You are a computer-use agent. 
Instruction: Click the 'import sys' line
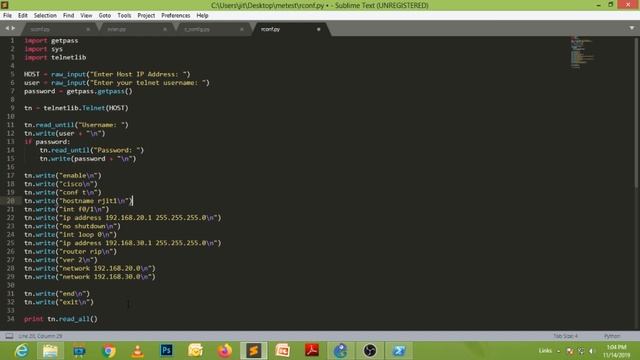43,49
